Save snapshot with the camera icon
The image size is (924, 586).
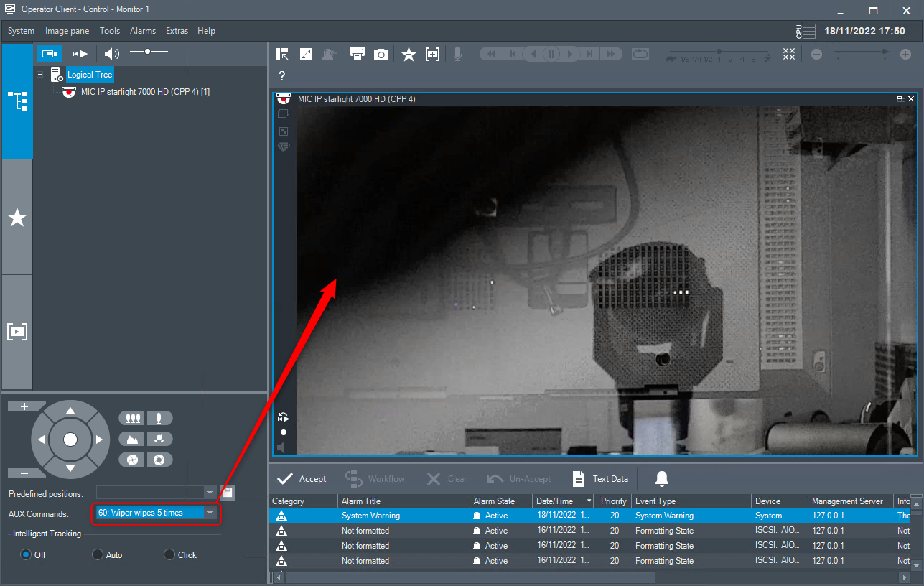[x=381, y=54]
